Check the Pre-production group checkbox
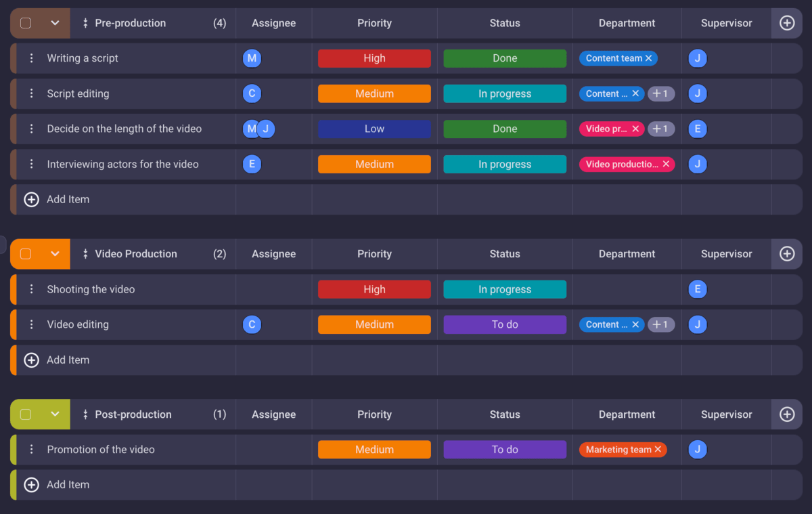Screen dimensions: 812x514 pyautogui.click(x=27, y=22)
